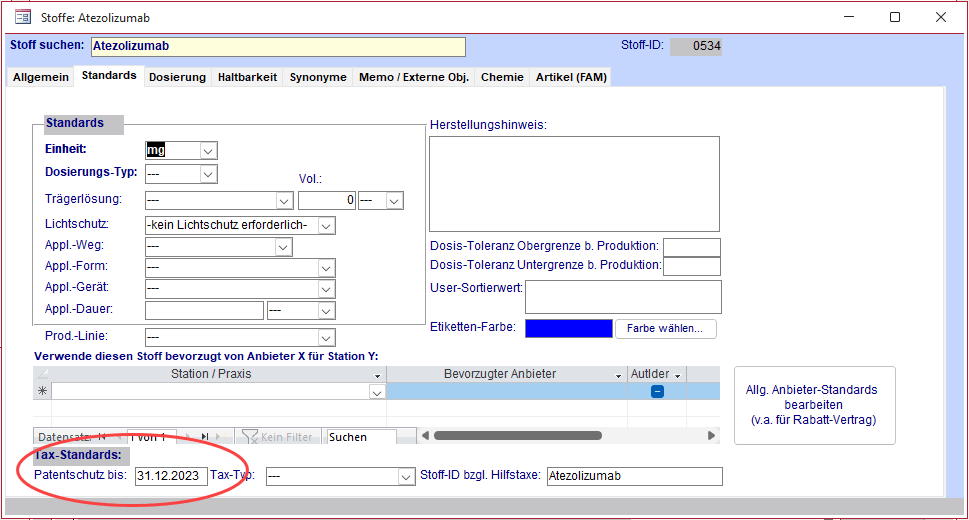
Task: Open Station / Praxis column header filter arrow
Action: pos(378,375)
